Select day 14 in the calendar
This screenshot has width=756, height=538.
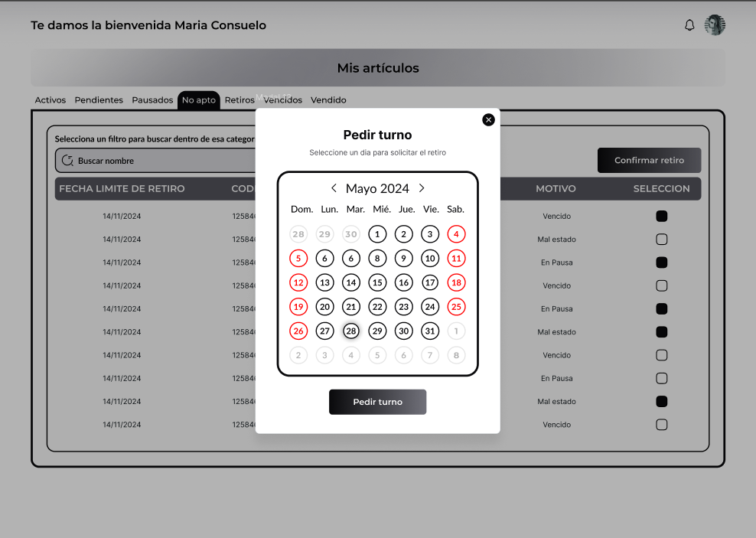click(351, 282)
